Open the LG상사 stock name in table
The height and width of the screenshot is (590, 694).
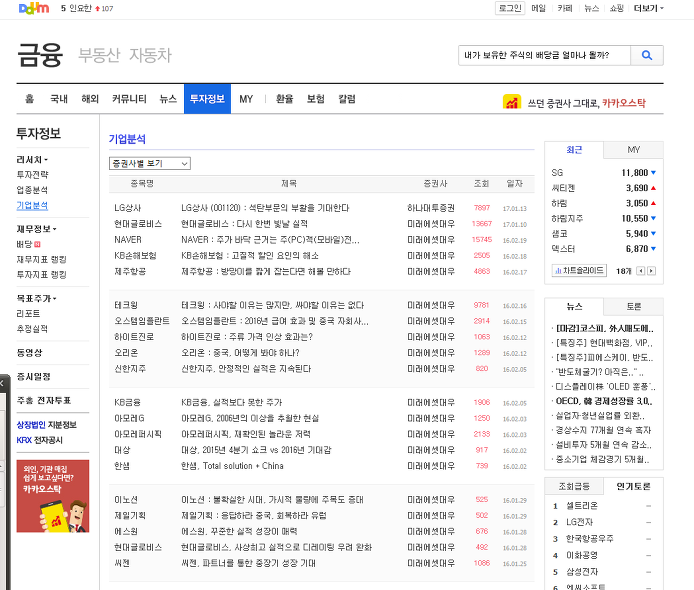127,208
